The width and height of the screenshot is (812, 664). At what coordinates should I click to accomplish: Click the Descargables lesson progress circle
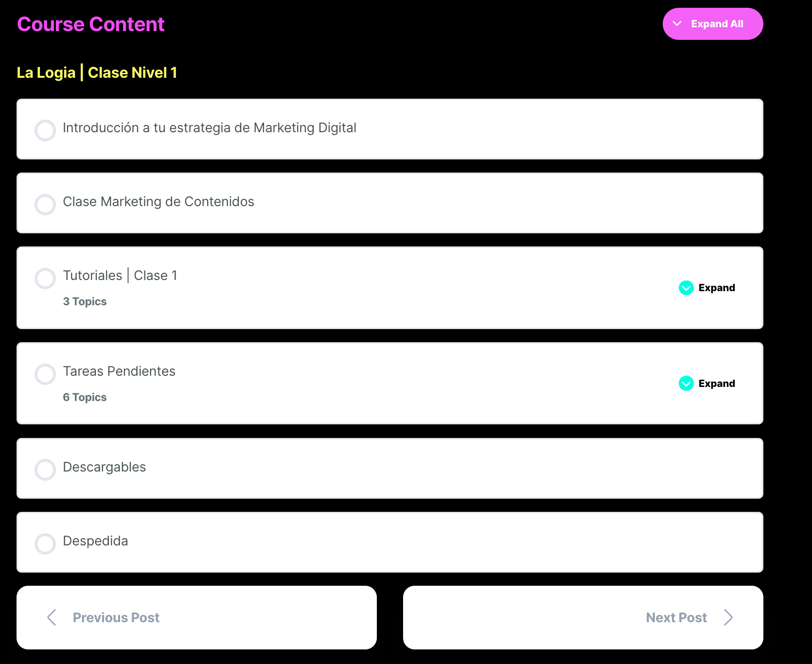pyautogui.click(x=45, y=470)
